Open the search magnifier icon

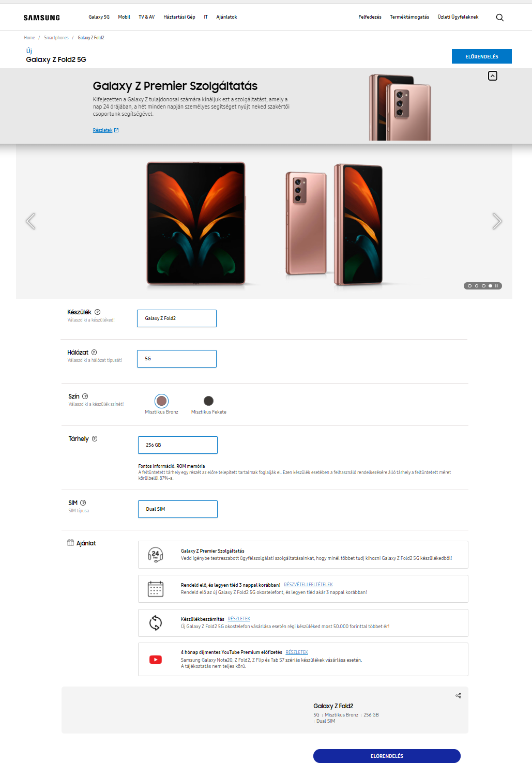(x=499, y=18)
